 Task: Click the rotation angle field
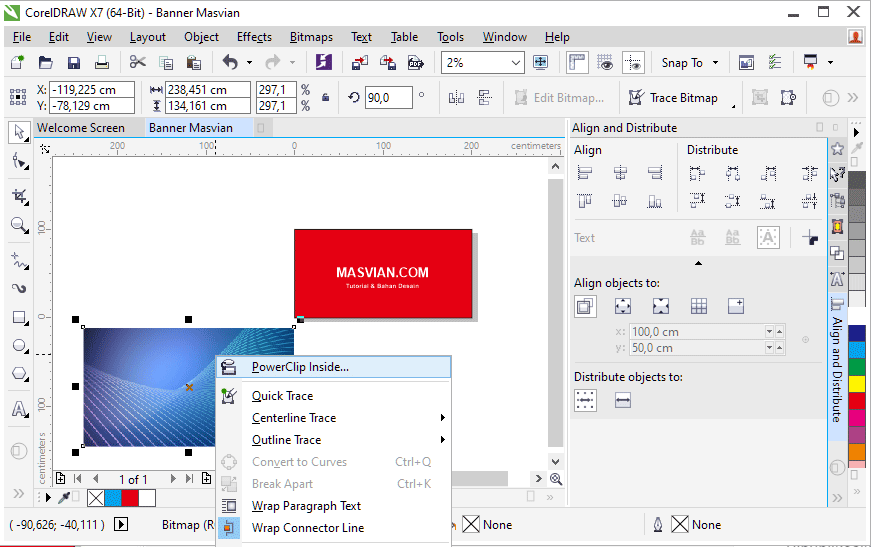click(389, 98)
